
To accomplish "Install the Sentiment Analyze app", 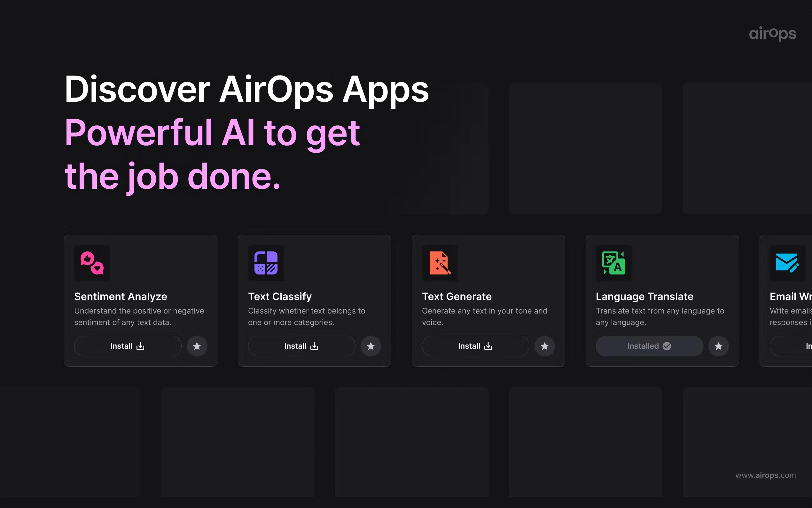I will (x=128, y=346).
